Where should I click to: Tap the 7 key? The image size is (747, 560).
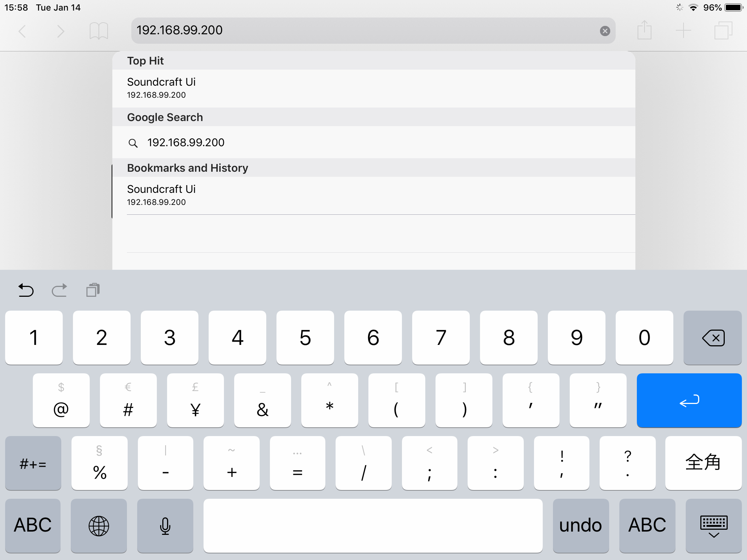click(x=441, y=338)
